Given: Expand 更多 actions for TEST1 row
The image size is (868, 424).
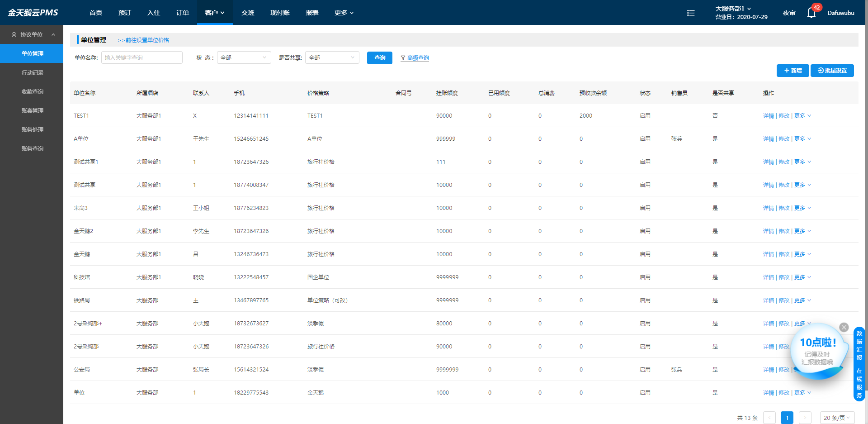Looking at the screenshot, I should pos(802,116).
